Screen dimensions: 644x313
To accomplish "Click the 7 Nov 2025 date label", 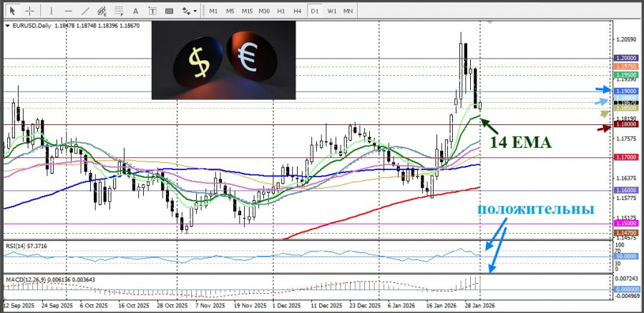I will coord(210,306).
